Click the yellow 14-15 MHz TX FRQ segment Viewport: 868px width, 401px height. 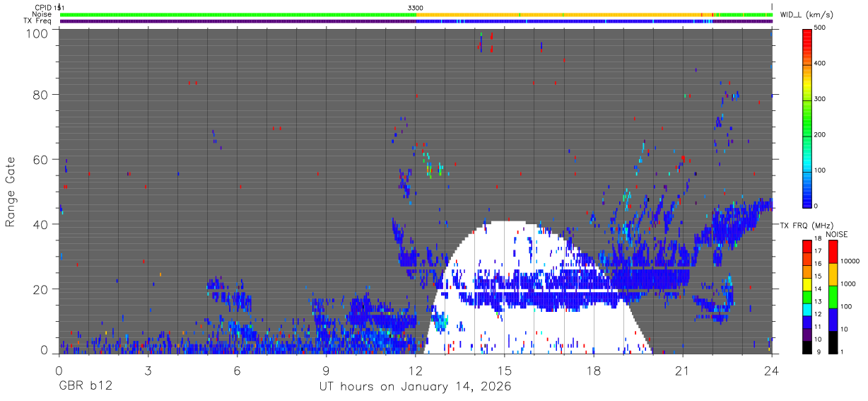807,284
